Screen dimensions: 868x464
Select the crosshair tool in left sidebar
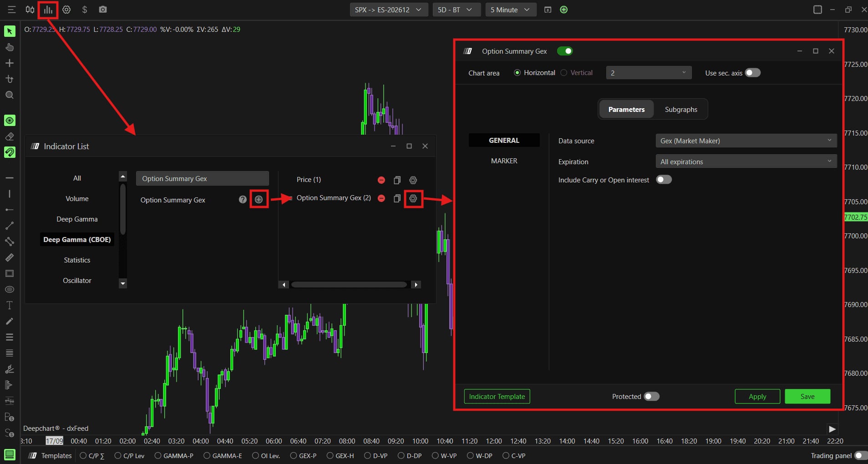[x=10, y=63]
